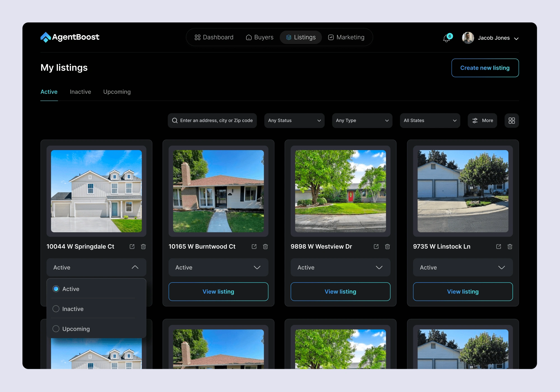Open 9735 W Linstock Ln external link
560x392 pixels.
[x=499, y=247]
